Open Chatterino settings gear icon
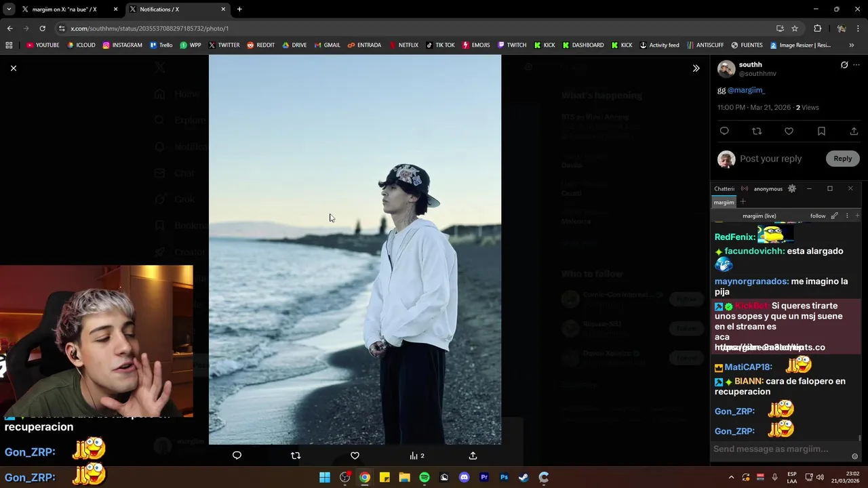Viewport: 868px width, 488px height. [x=791, y=188]
